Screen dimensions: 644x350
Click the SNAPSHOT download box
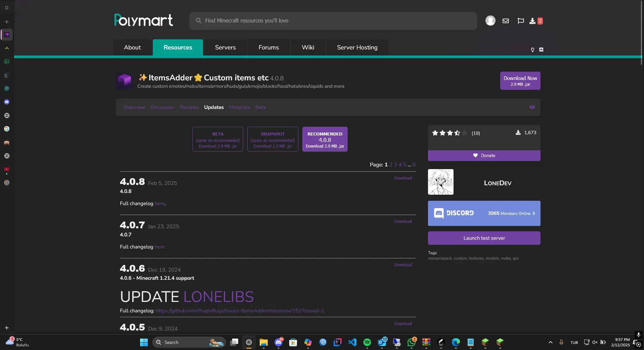[x=273, y=139]
